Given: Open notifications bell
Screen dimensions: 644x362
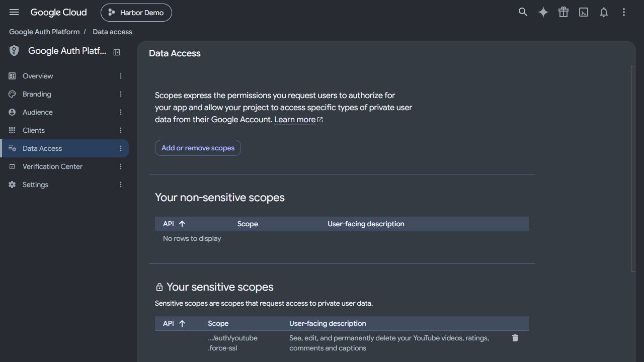Looking at the screenshot, I should click(x=604, y=12).
